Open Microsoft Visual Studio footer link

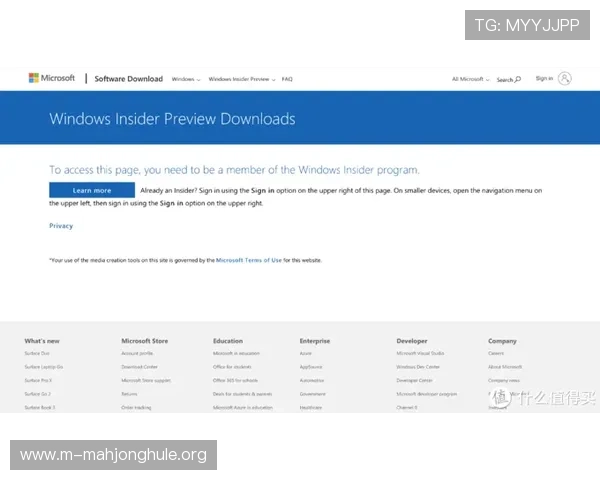[420, 353]
